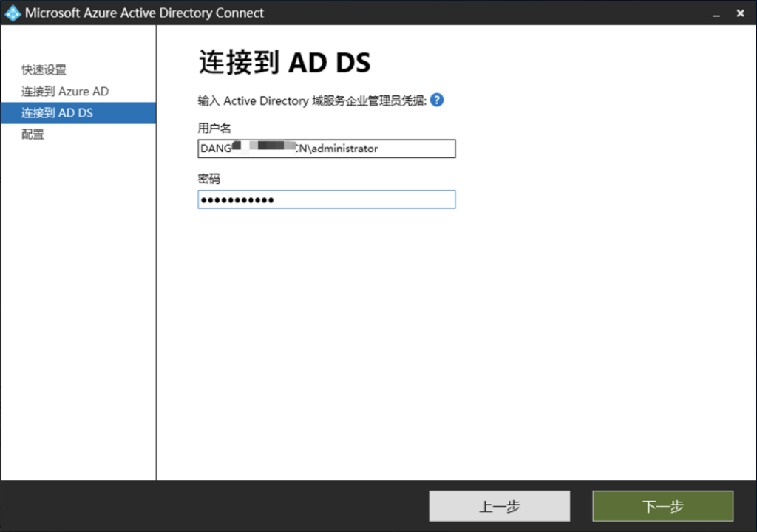Click the 输入 Active Directory 域服务企业管理员凭据 instruction text
The width and height of the screenshot is (757, 532).
click(x=312, y=100)
